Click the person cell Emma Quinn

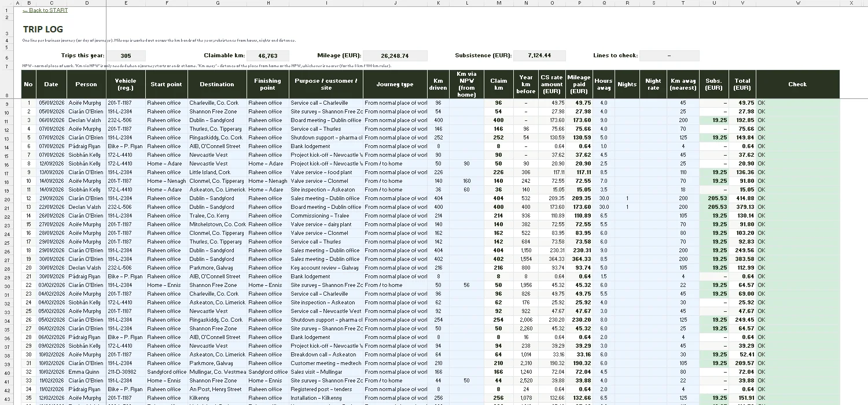pos(86,372)
